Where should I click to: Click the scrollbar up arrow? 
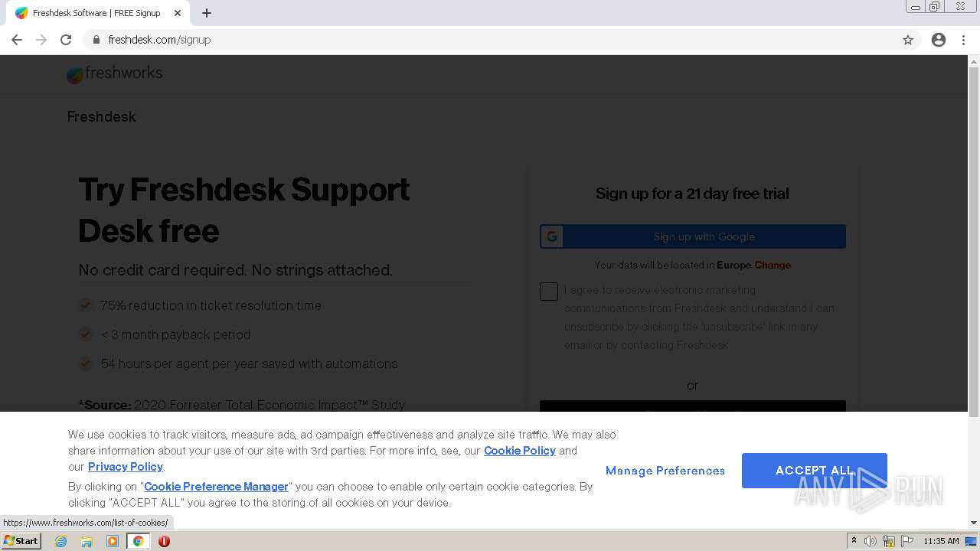(974, 61)
